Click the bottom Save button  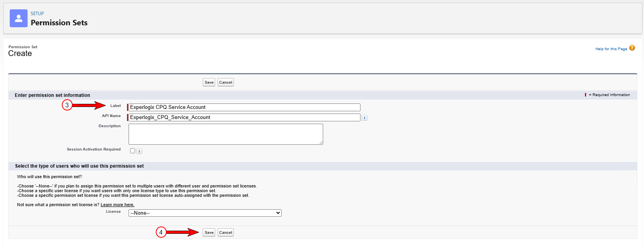point(209,233)
